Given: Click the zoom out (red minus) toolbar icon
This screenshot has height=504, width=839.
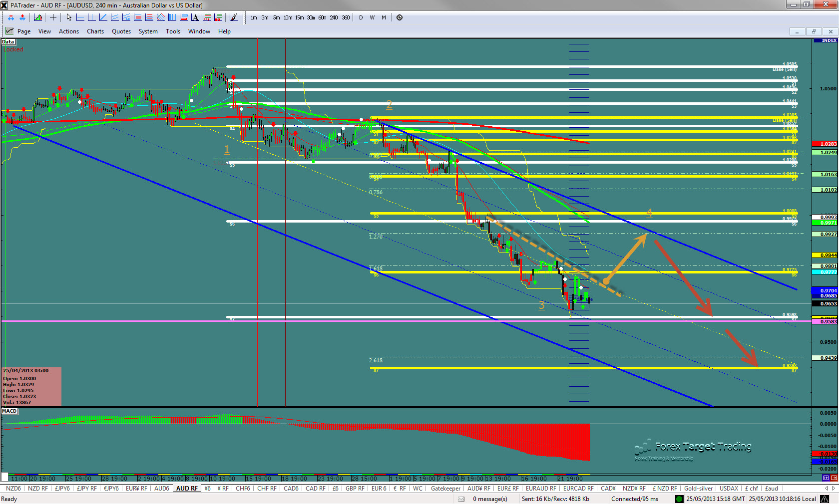Looking at the screenshot, I should click(x=11, y=17).
